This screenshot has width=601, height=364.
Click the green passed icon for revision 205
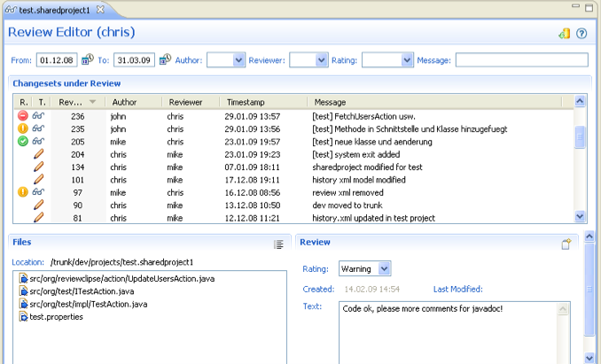23,141
